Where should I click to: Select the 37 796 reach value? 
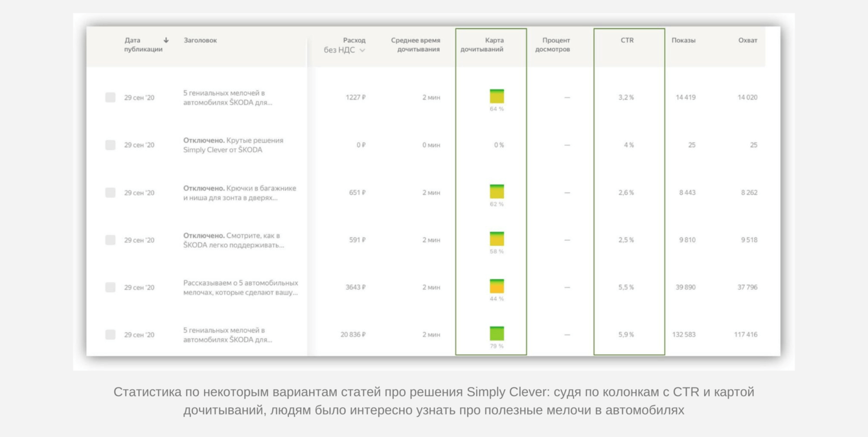[747, 287]
